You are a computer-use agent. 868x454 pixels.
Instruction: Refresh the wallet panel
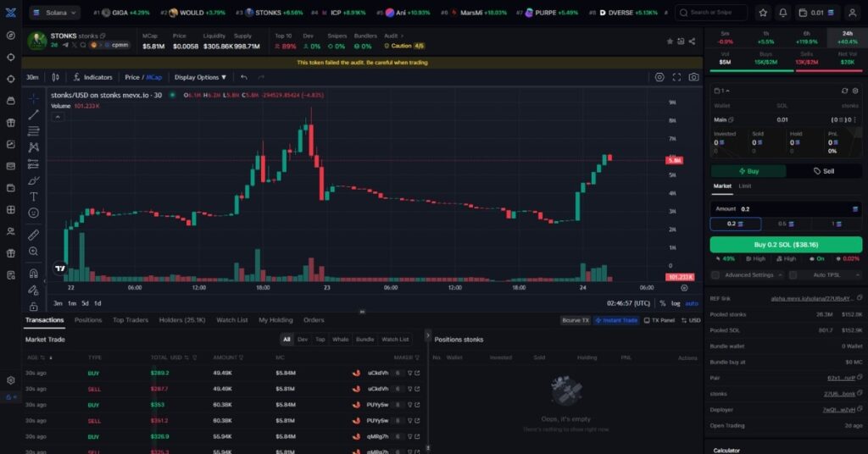[844, 91]
